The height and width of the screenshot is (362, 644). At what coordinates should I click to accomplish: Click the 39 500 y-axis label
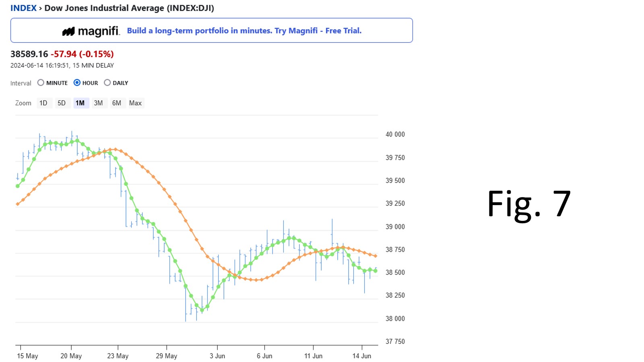(x=395, y=181)
